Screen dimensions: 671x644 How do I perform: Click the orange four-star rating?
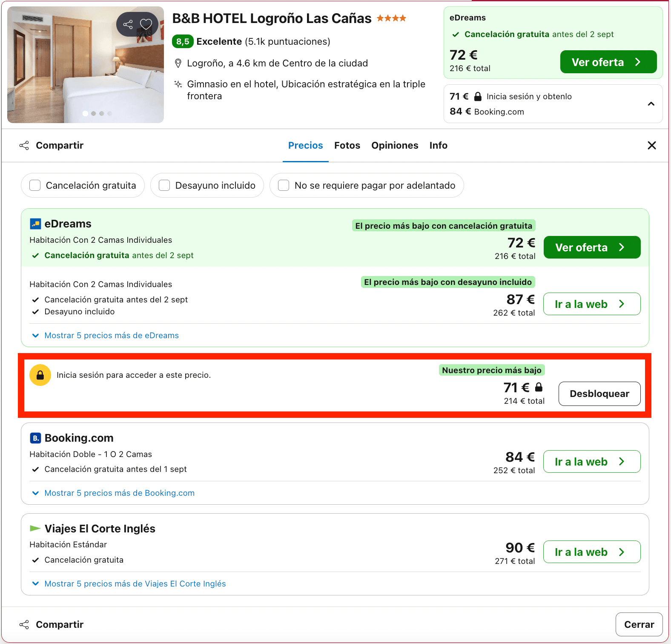coord(391,18)
